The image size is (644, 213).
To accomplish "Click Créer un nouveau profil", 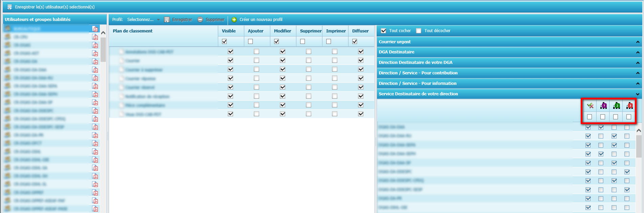I will (x=261, y=20).
